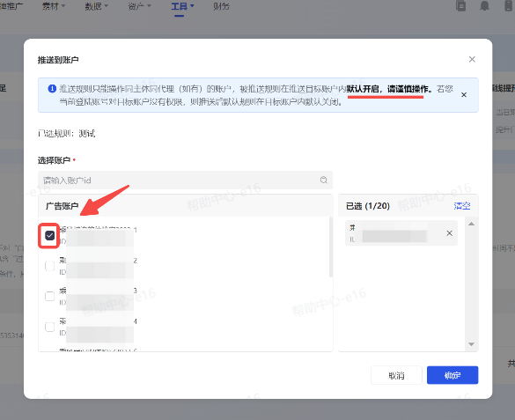Uncheck the first selected ad account

click(x=49, y=235)
